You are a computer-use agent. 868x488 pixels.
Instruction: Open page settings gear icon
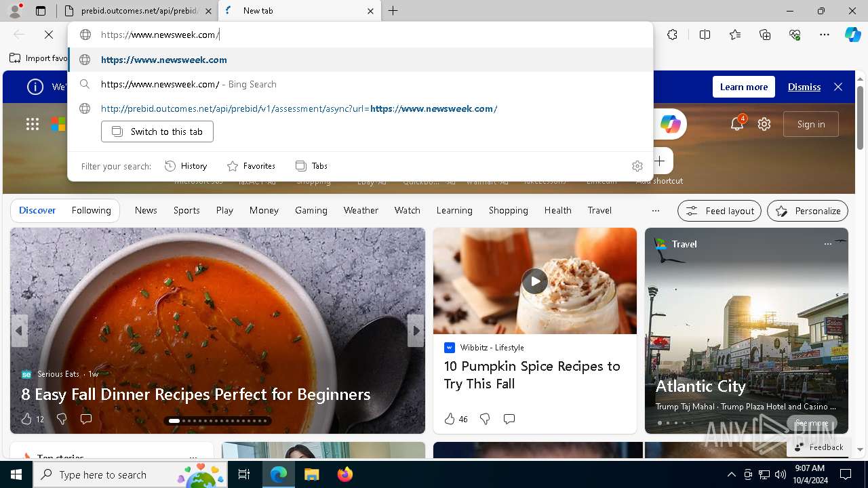(764, 124)
